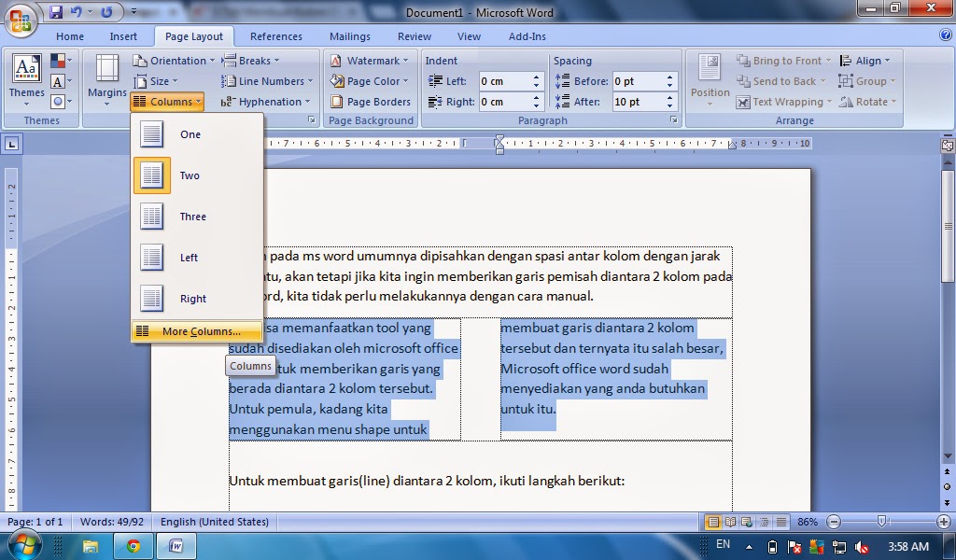Click the tab selector at ruler corner

(12, 144)
